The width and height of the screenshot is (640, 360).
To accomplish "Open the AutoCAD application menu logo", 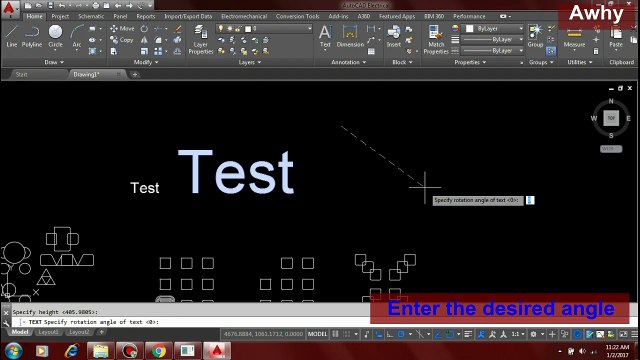I will coord(9,9).
